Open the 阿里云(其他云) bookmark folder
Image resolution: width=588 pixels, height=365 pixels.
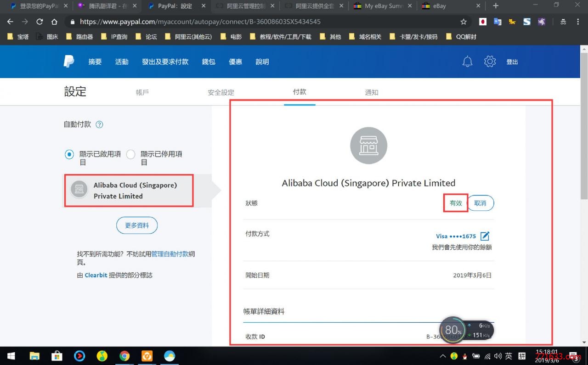pos(188,37)
